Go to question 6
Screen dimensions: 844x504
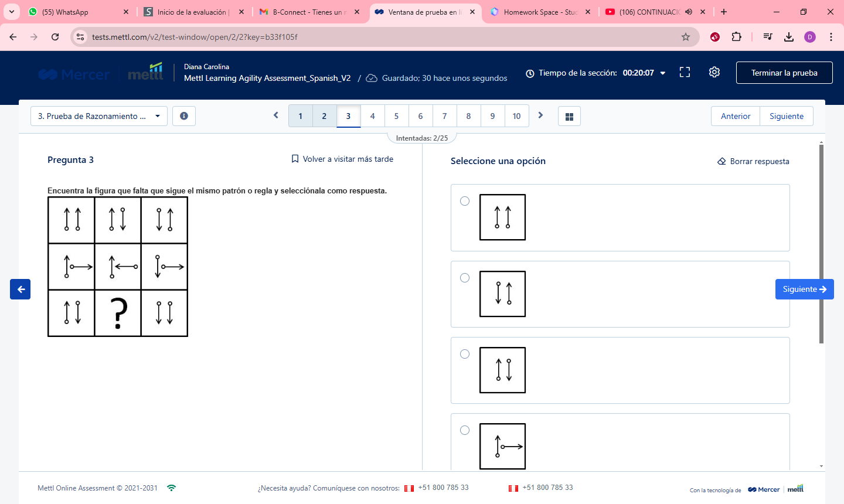click(x=420, y=116)
